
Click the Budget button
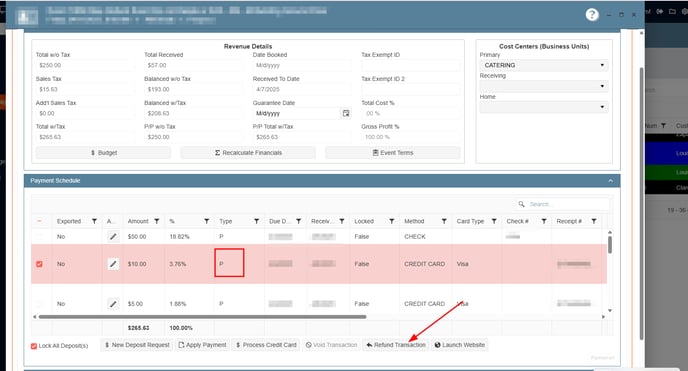coord(104,153)
